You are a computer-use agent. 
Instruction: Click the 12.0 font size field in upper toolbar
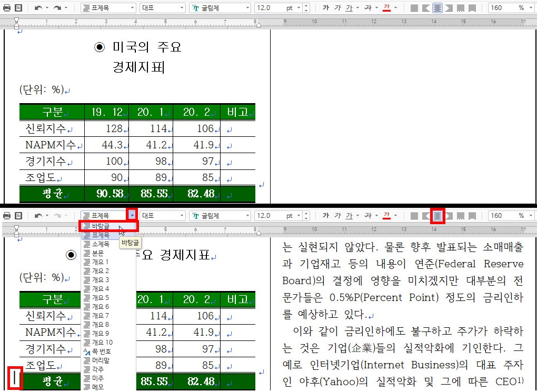coord(270,8)
